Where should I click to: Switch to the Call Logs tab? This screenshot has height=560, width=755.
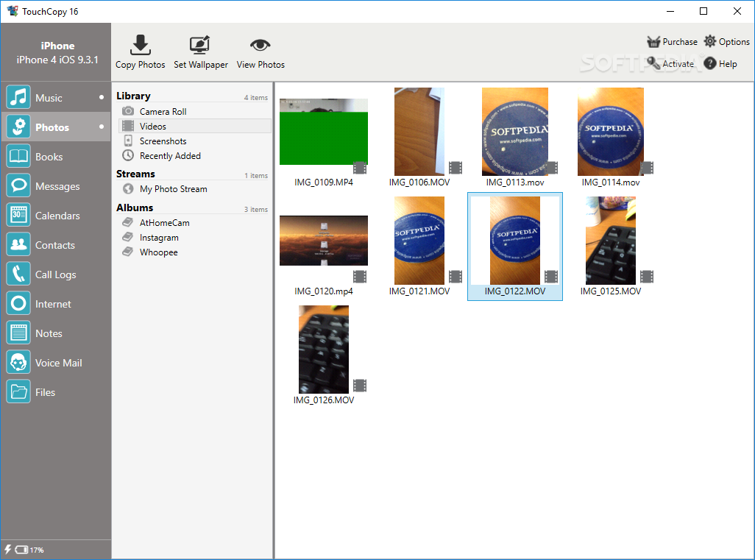click(x=56, y=274)
